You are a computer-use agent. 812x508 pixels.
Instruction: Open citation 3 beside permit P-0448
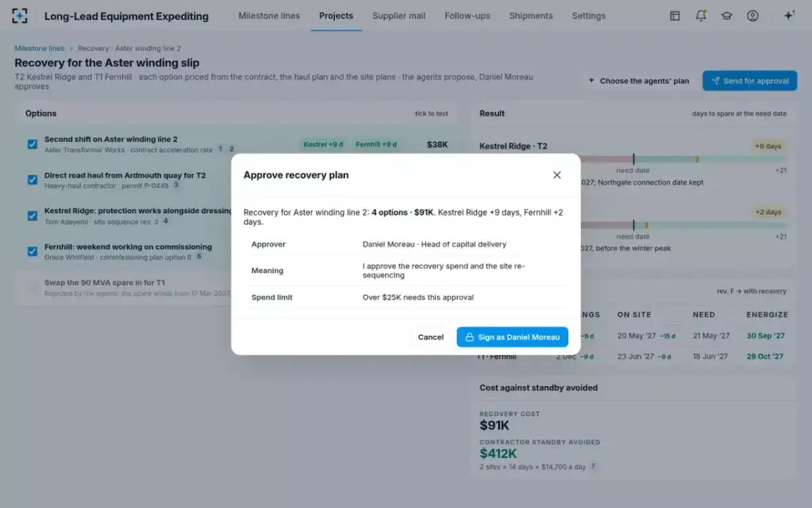176,185
